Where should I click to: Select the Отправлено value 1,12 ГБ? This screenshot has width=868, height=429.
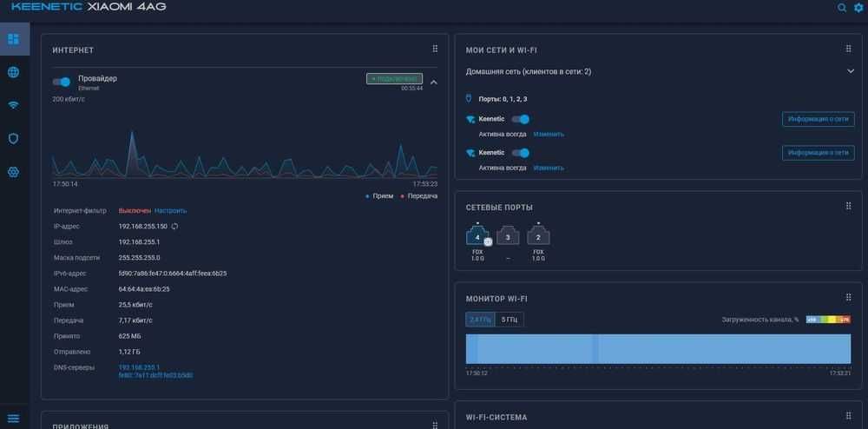click(130, 352)
